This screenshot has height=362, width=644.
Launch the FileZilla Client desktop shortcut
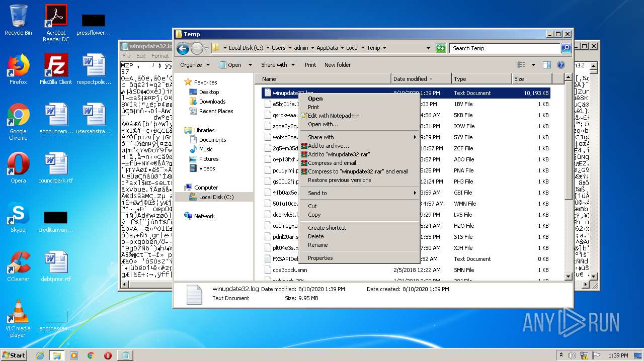56,69
